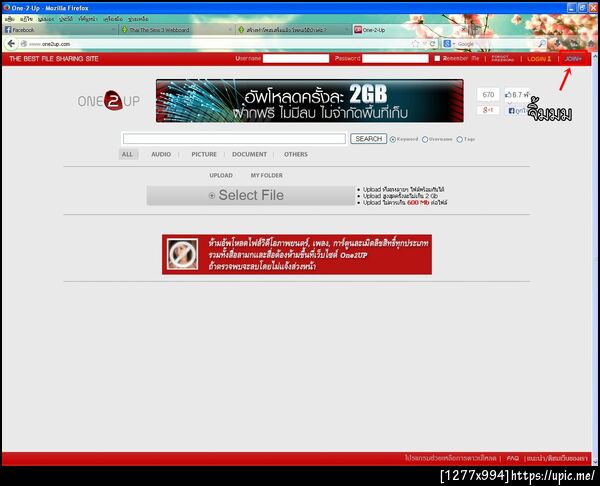Select the PICTURE category filter
This screenshot has width=600, height=486.
click(204, 154)
